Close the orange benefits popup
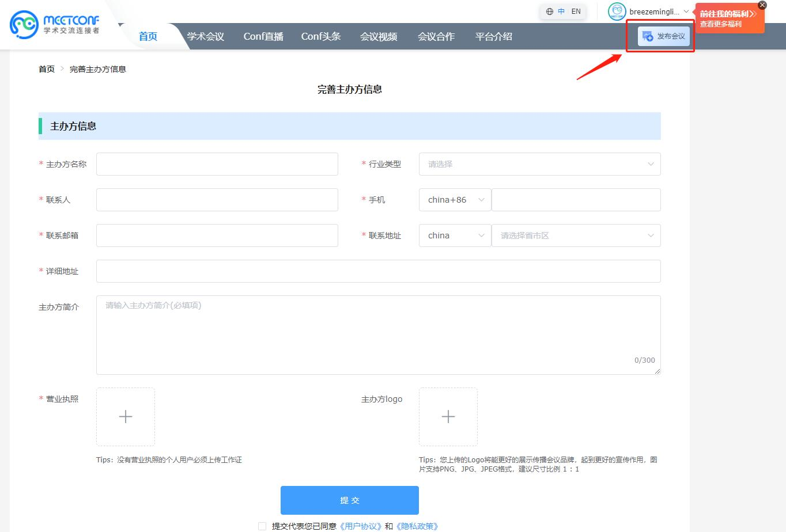The image size is (786, 532). 762,5
